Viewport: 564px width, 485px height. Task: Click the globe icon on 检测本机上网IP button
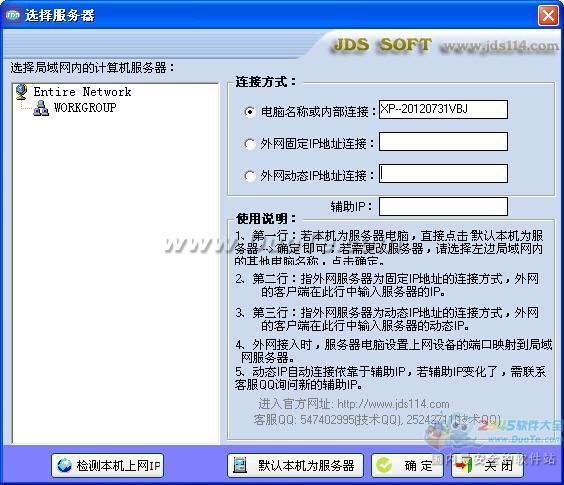tap(64, 466)
